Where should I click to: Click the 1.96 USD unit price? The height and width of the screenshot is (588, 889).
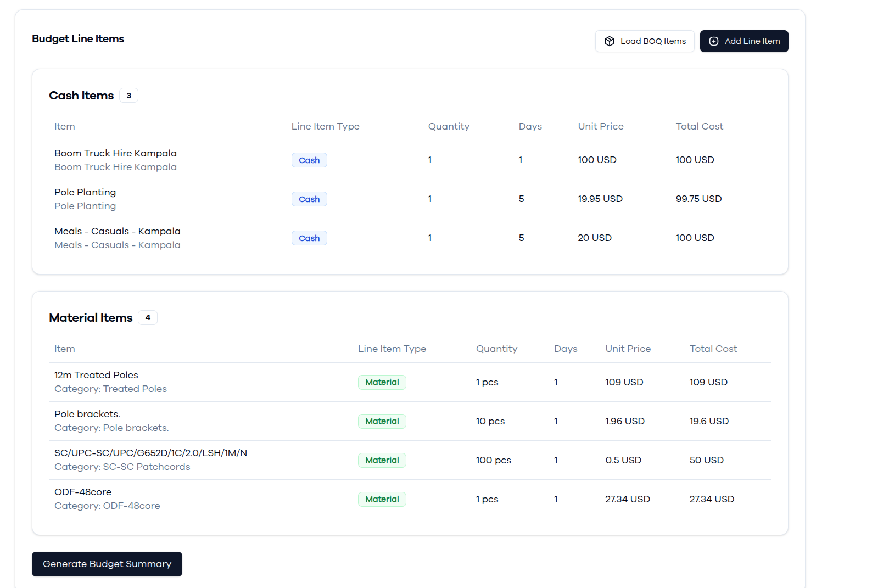coord(625,421)
